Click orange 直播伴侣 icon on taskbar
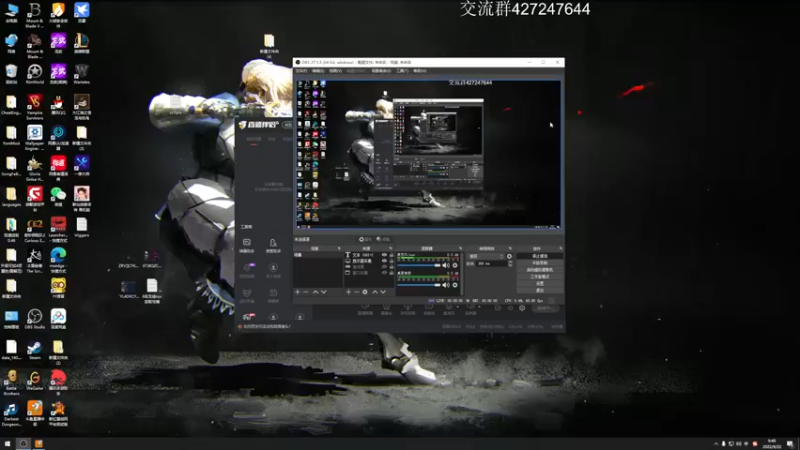800x450 pixels. [38, 443]
